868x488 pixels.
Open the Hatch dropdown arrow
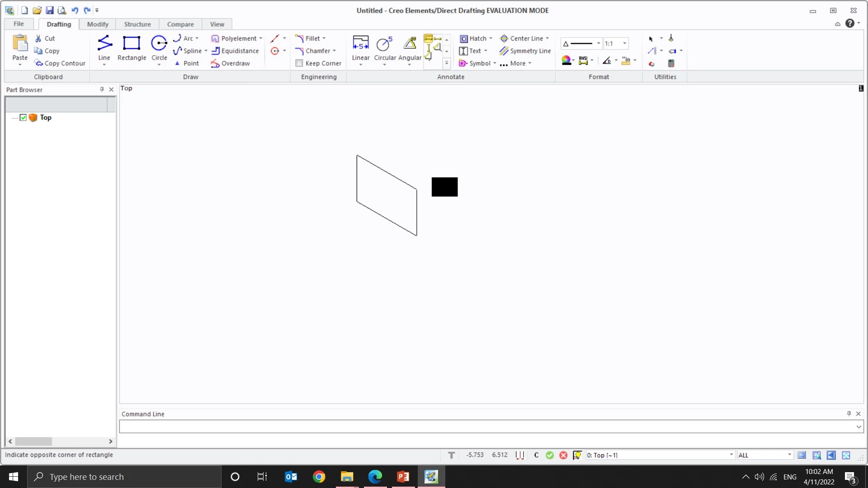click(x=491, y=38)
